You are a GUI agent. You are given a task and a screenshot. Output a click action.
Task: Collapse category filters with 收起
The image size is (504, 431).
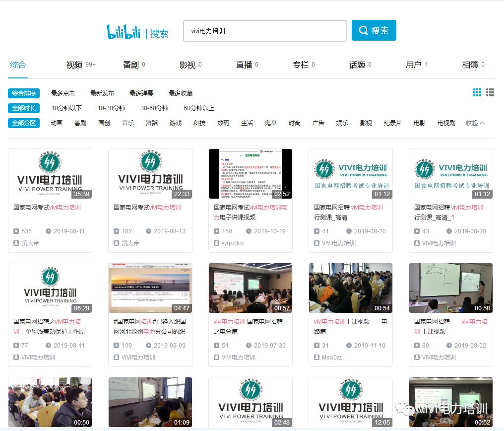475,123
